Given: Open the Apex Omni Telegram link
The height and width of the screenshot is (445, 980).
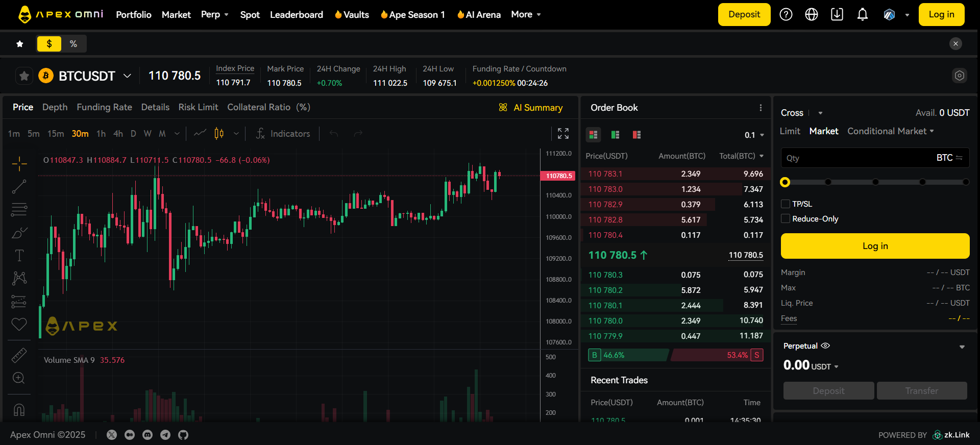Looking at the screenshot, I should point(165,435).
